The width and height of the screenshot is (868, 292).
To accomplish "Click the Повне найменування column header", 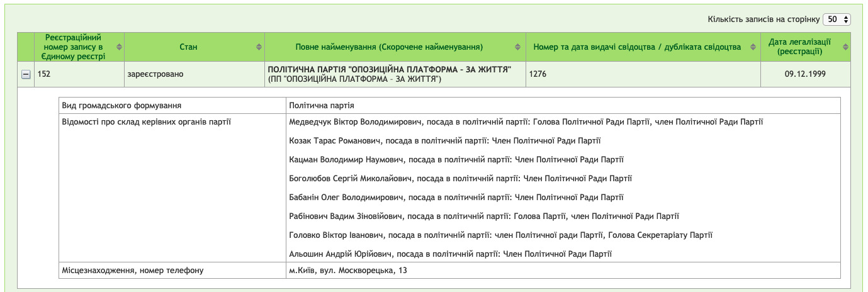I will pos(395,47).
